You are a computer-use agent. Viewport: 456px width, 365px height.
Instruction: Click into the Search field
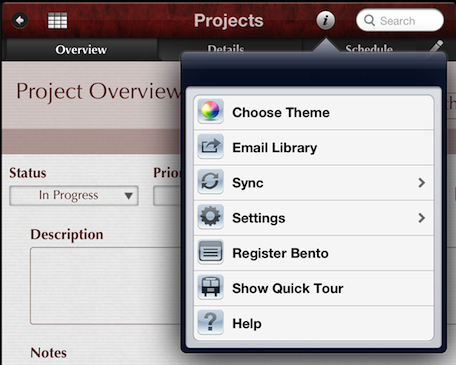pos(400,20)
